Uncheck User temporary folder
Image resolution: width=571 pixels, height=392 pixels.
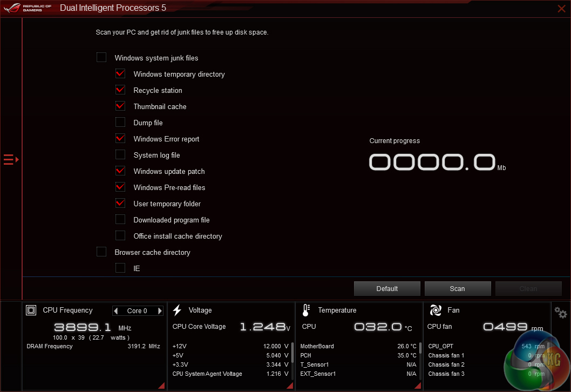tap(120, 203)
